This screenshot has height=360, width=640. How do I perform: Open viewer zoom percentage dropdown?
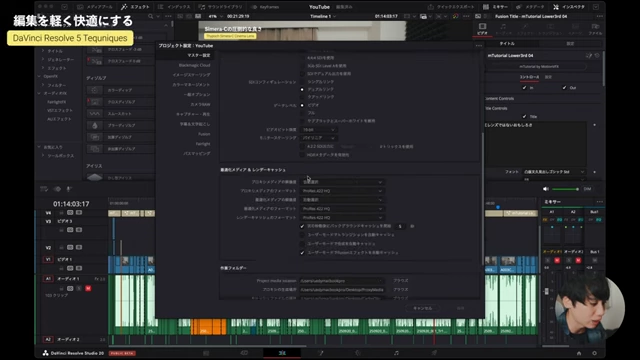[215, 16]
